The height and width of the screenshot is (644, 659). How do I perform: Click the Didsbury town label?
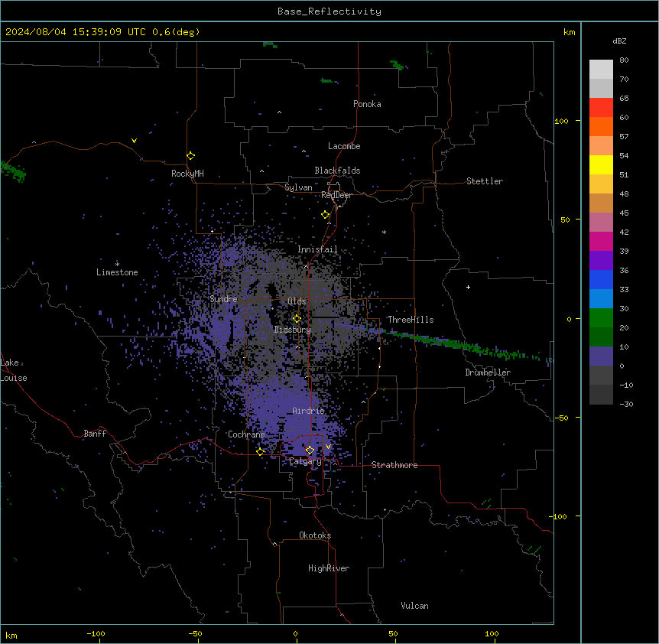(293, 330)
